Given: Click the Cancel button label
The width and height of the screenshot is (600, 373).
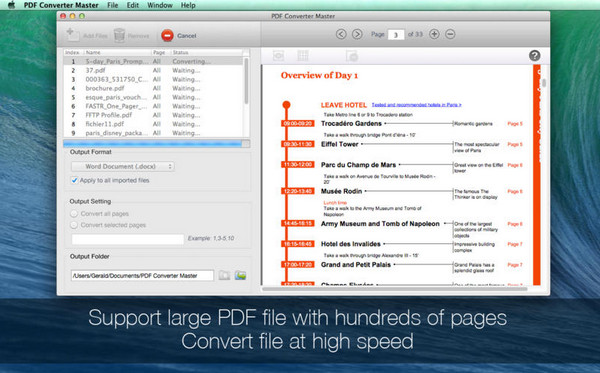Looking at the screenshot, I should [186, 36].
